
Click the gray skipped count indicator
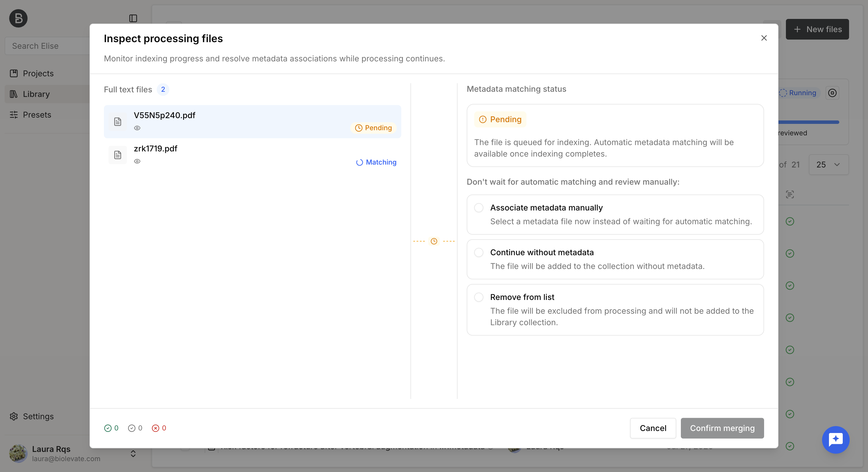coord(135,428)
